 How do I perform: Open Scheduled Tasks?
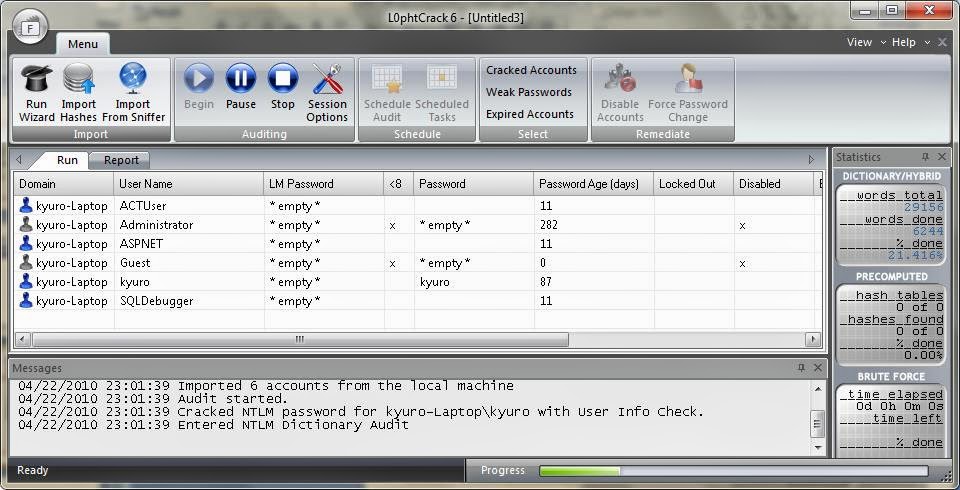pyautogui.click(x=441, y=92)
